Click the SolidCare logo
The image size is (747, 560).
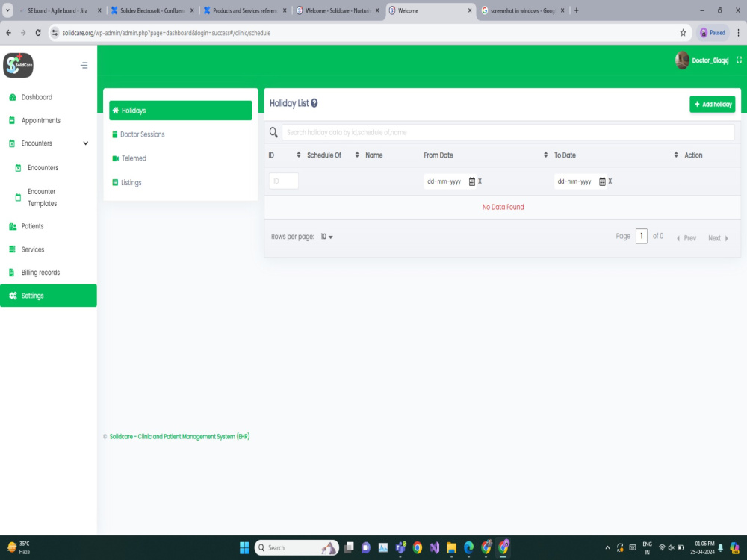(x=18, y=65)
